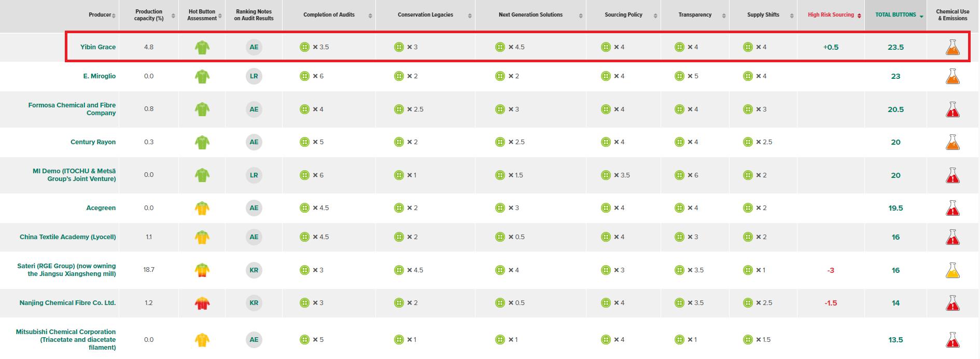This screenshot has width=980, height=359.
Task: Click Chemical Use & Emissions header
Action: tap(953, 15)
